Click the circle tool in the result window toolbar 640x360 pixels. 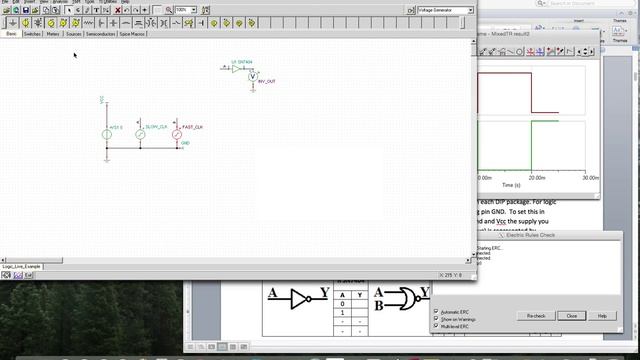520,51
